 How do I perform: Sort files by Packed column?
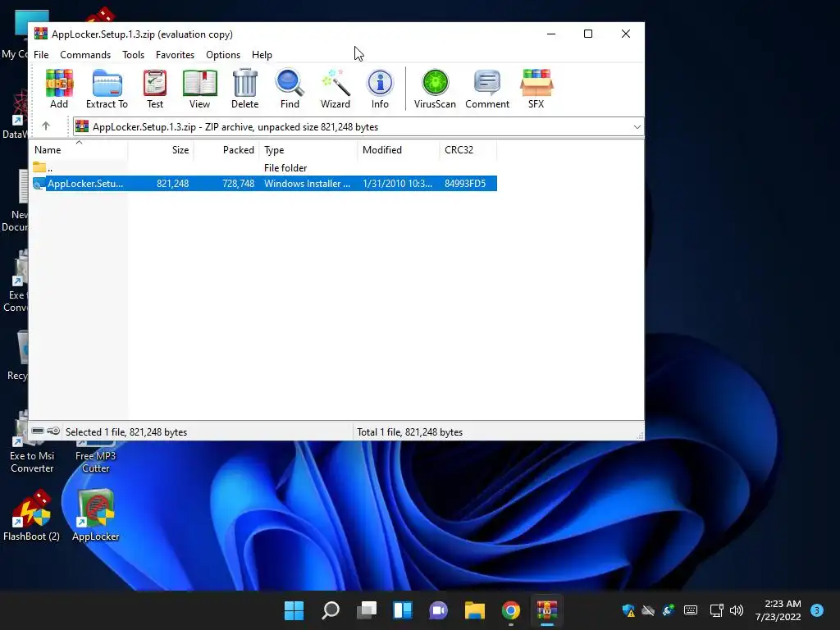point(226,150)
